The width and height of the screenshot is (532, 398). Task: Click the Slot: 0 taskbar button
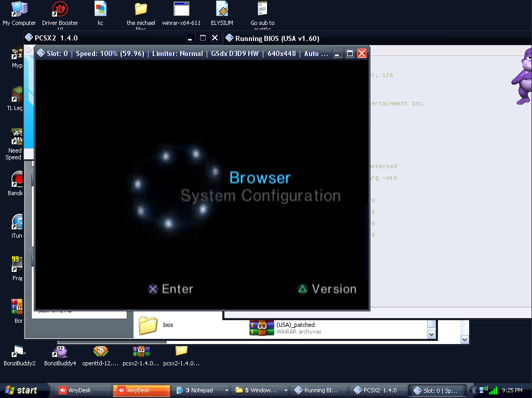click(x=437, y=390)
